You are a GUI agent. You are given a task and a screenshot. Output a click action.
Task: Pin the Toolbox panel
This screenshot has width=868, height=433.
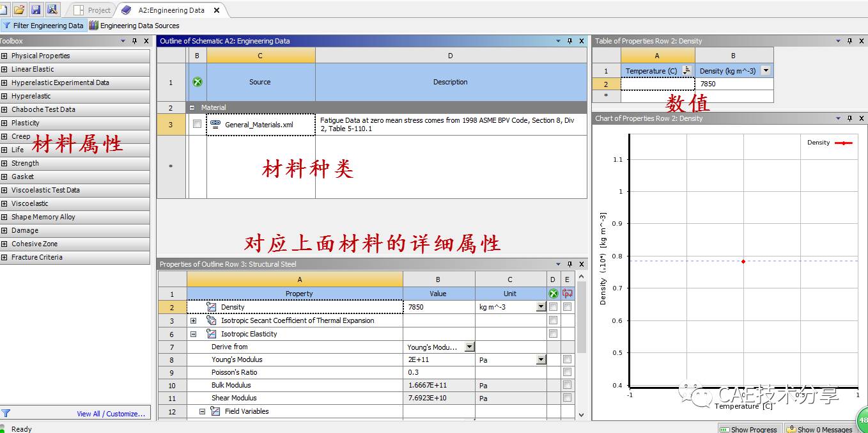[x=134, y=41]
